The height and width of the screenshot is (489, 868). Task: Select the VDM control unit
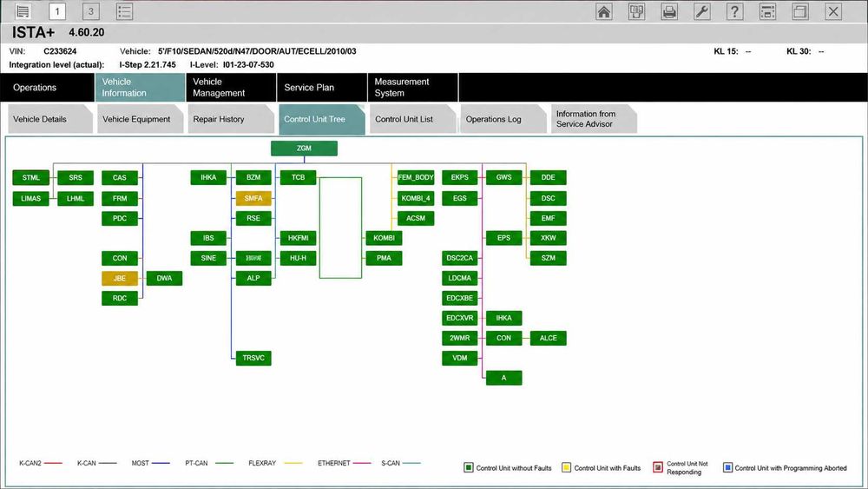459,358
